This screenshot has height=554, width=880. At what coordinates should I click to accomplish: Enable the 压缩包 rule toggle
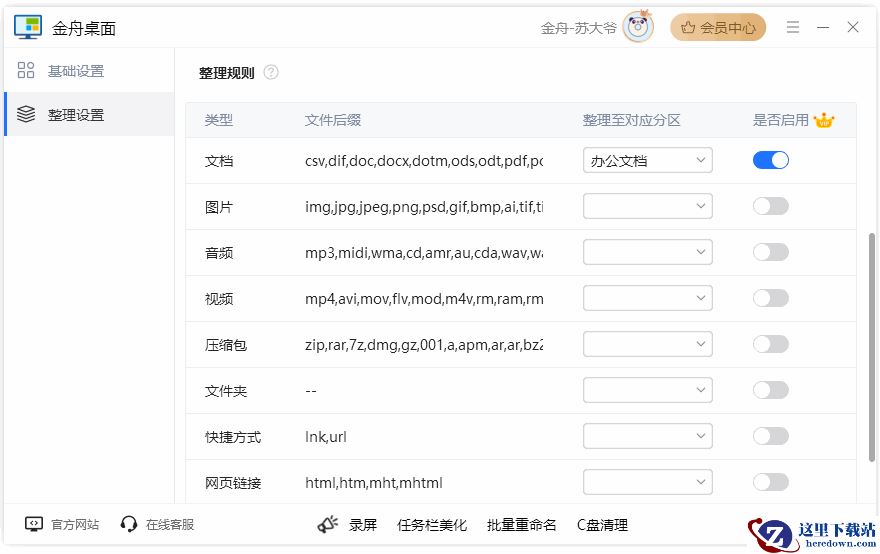[771, 344]
